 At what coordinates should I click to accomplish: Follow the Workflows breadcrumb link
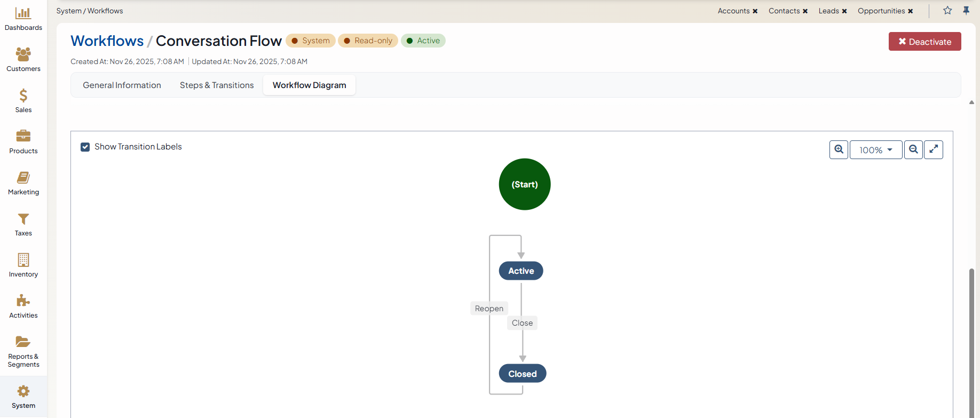[107, 41]
